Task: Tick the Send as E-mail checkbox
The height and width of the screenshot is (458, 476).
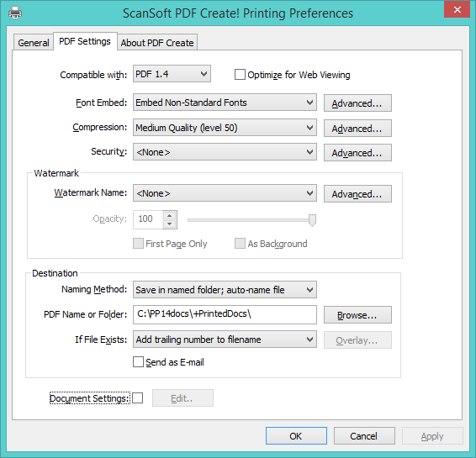Action: tap(138, 362)
